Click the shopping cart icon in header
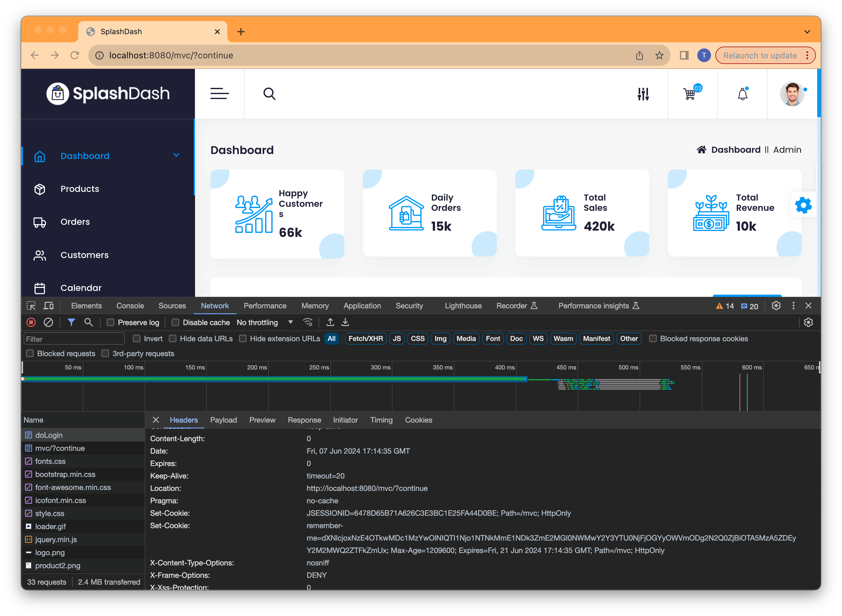The image size is (842, 616). coord(690,93)
